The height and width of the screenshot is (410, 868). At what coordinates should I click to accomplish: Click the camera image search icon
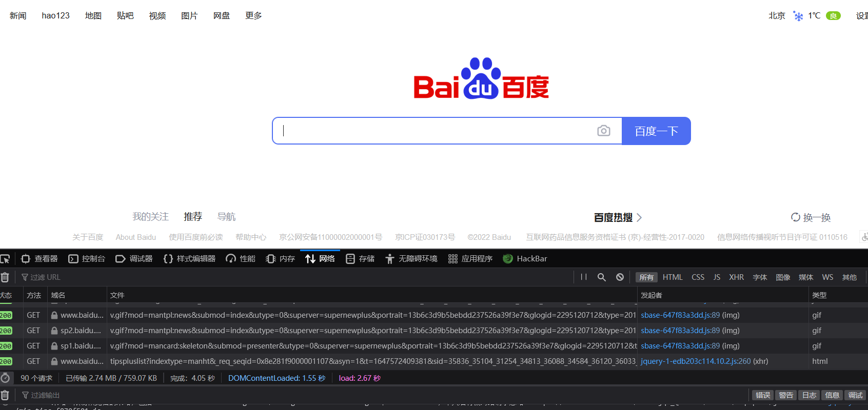pos(604,131)
